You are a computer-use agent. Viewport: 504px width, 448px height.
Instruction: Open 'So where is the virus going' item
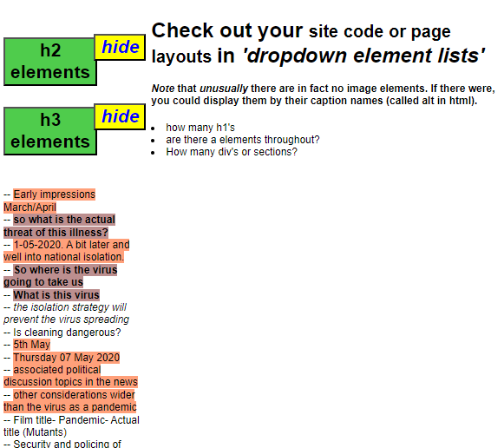tap(61, 276)
